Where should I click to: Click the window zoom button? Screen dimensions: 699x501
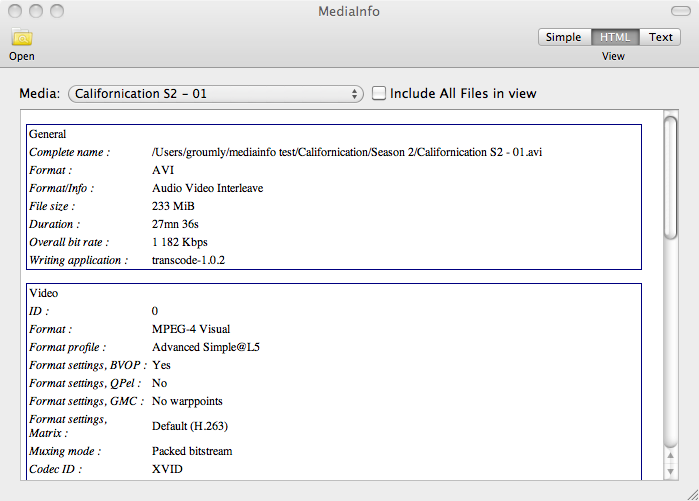57,11
